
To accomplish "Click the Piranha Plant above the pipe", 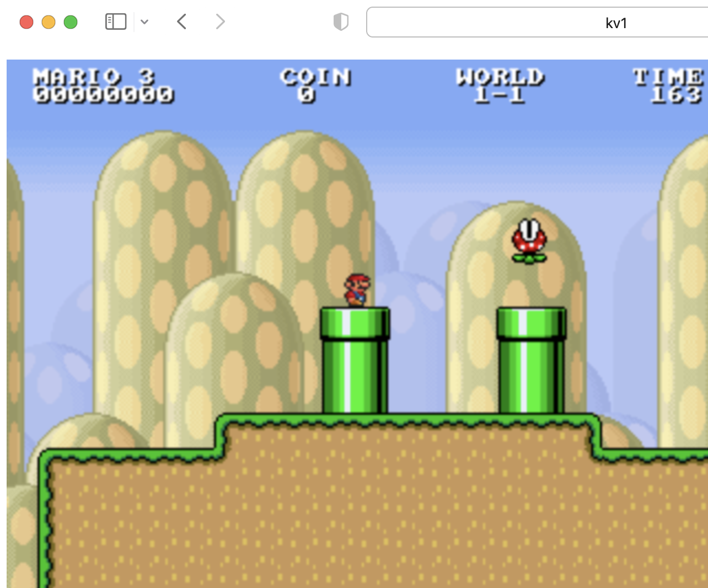I will [x=529, y=241].
